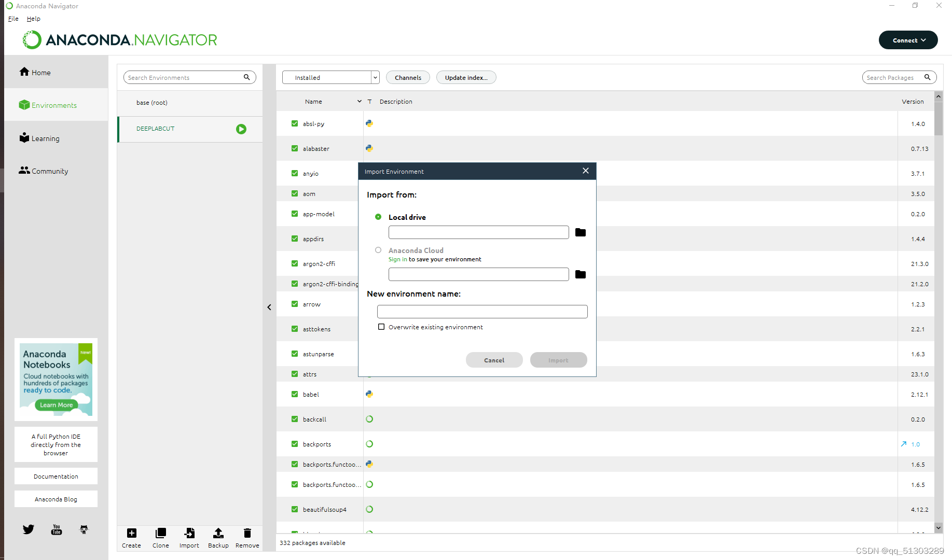The width and height of the screenshot is (952, 560).
Task: Toggle the appdirs package checkbox
Action: [295, 239]
